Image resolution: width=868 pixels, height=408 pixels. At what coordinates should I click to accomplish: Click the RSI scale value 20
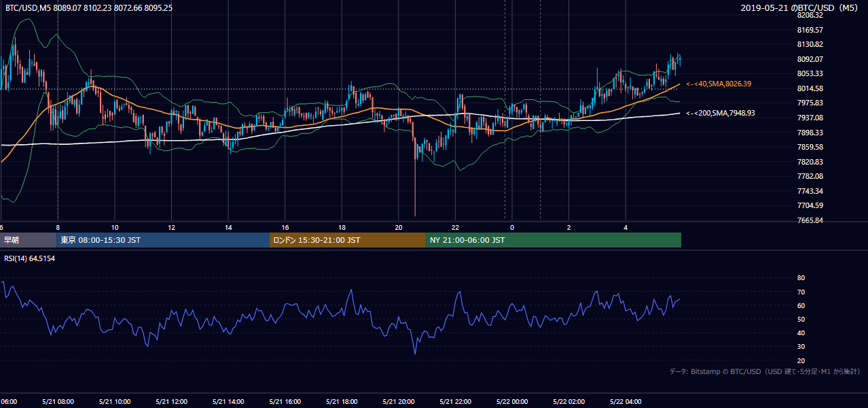pyautogui.click(x=801, y=360)
